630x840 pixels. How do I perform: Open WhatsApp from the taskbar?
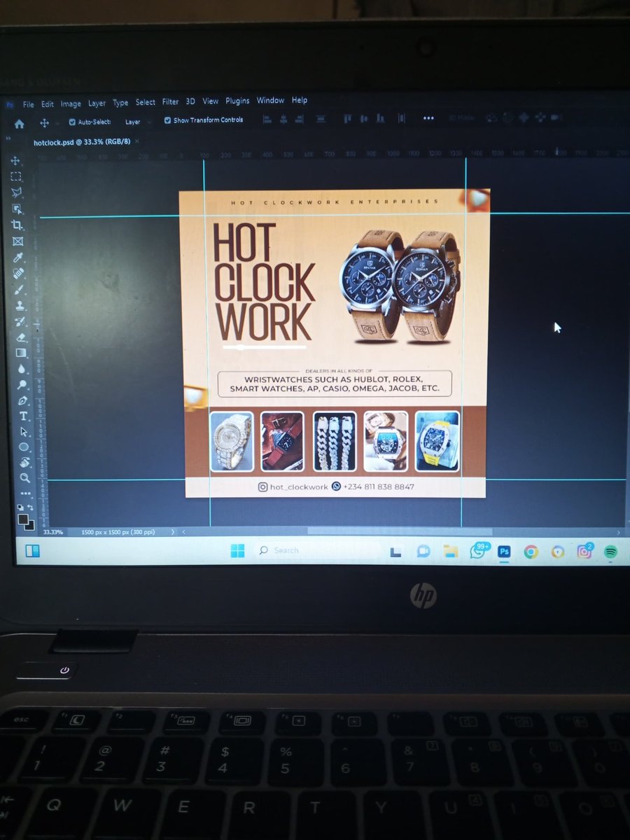[479, 551]
